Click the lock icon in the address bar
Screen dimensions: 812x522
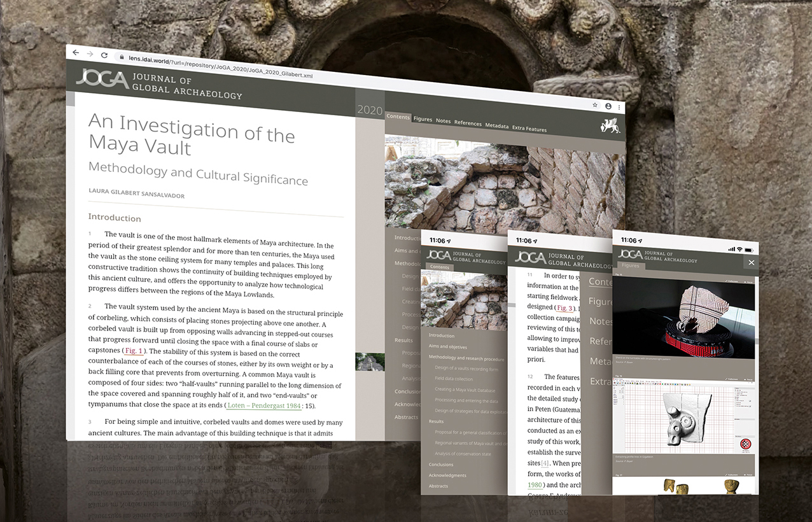coord(122,57)
